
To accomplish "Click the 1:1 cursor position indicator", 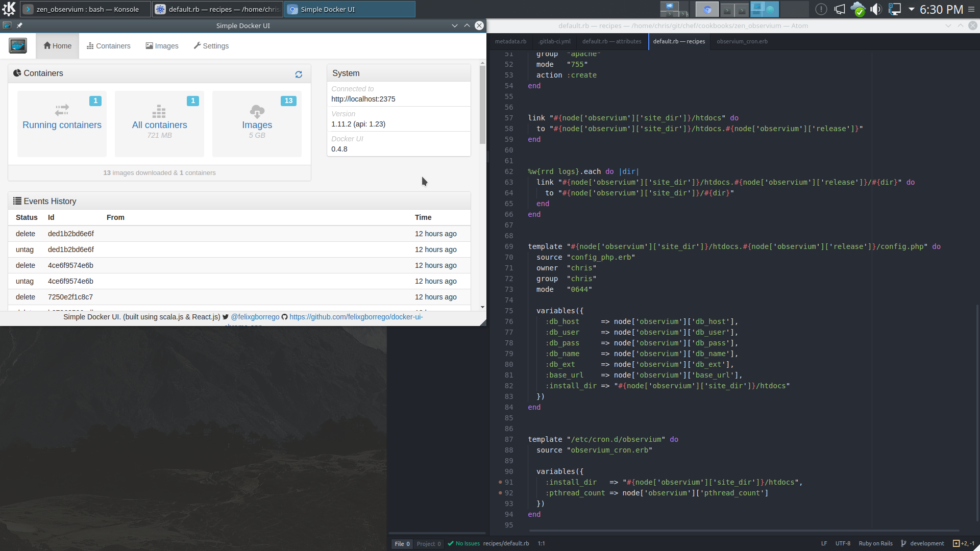I will (541, 544).
